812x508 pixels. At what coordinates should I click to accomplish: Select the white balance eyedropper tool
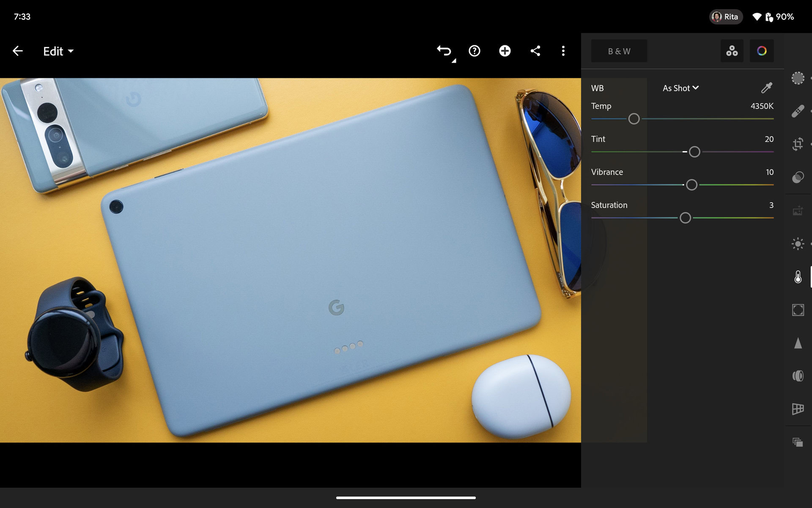(x=766, y=88)
